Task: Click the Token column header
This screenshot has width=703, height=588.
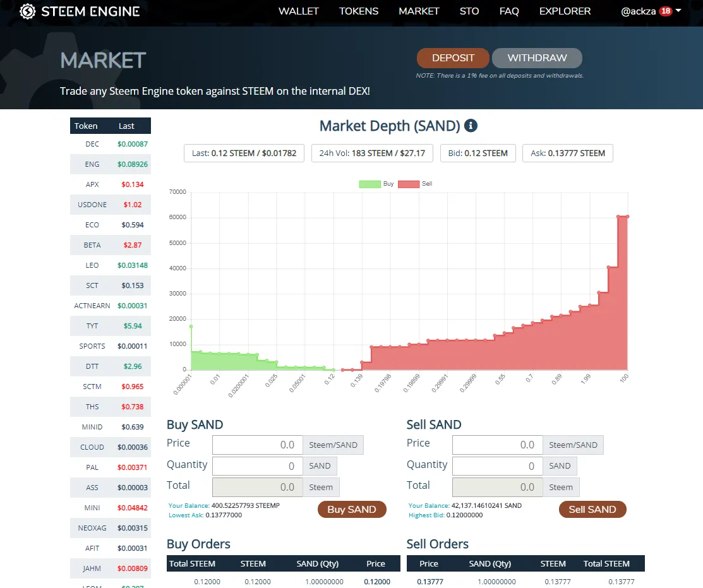Action: (x=86, y=126)
